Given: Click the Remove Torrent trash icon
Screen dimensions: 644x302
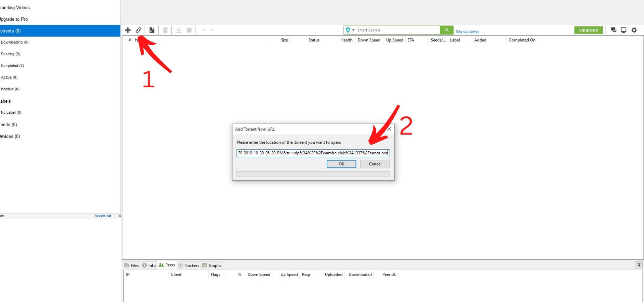Looking at the screenshot, I should tap(165, 30).
